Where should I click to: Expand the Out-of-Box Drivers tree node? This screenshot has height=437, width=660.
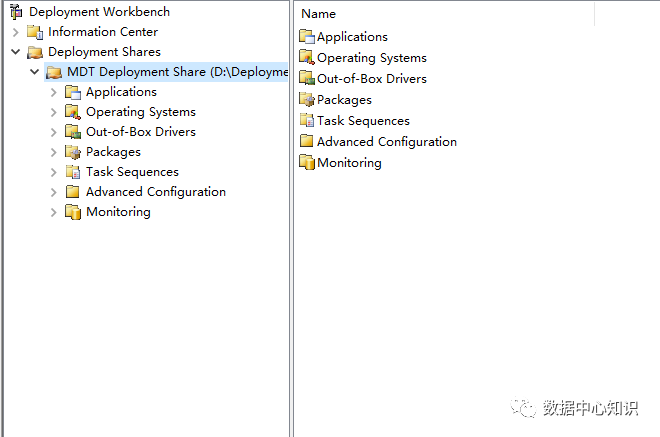pos(53,132)
